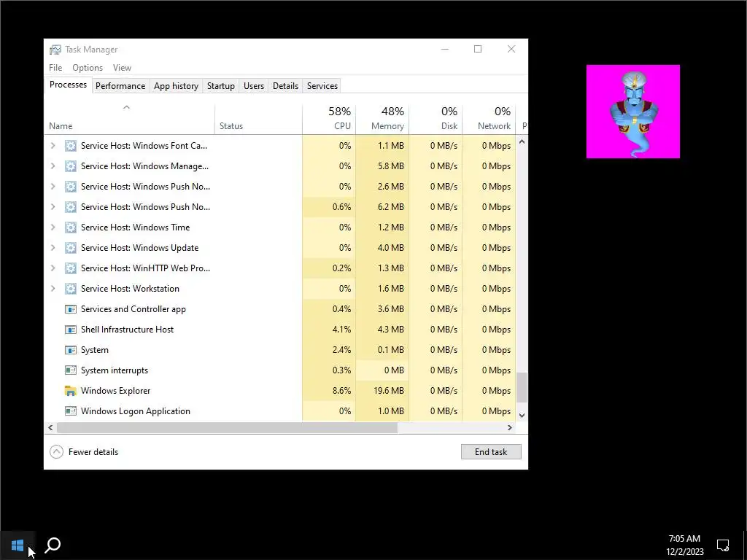
Task: Sort by the Network column header
Action: click(489, 119)
